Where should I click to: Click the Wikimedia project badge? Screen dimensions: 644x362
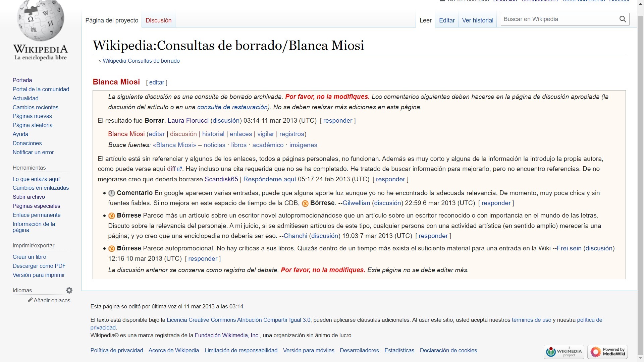coord(564,352)
